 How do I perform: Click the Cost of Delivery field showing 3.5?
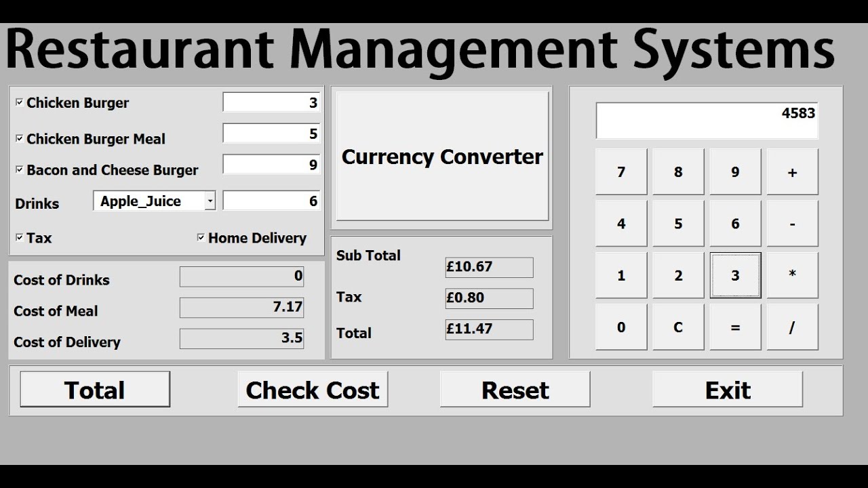coord(241,338)
